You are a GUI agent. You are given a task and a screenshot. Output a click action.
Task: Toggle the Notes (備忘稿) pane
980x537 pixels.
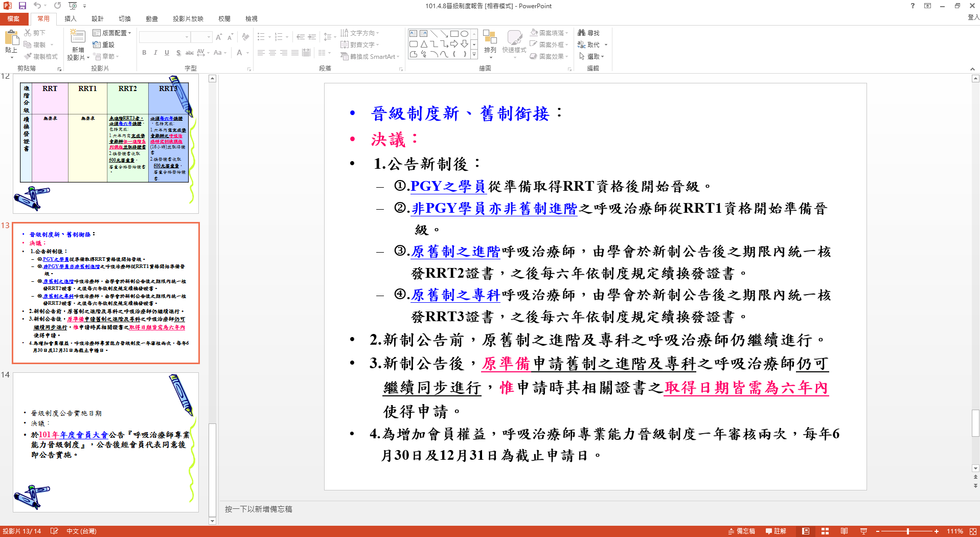[742, 531]
